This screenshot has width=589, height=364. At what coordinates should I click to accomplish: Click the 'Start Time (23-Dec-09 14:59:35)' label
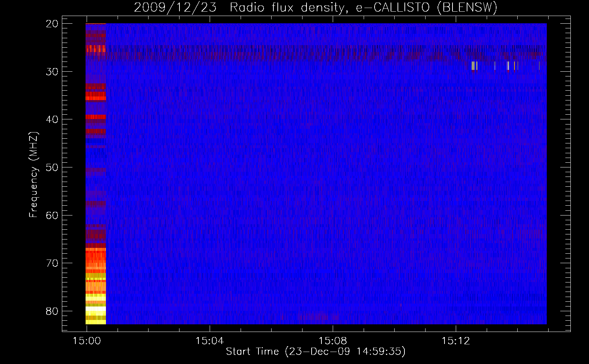(316, 352)
